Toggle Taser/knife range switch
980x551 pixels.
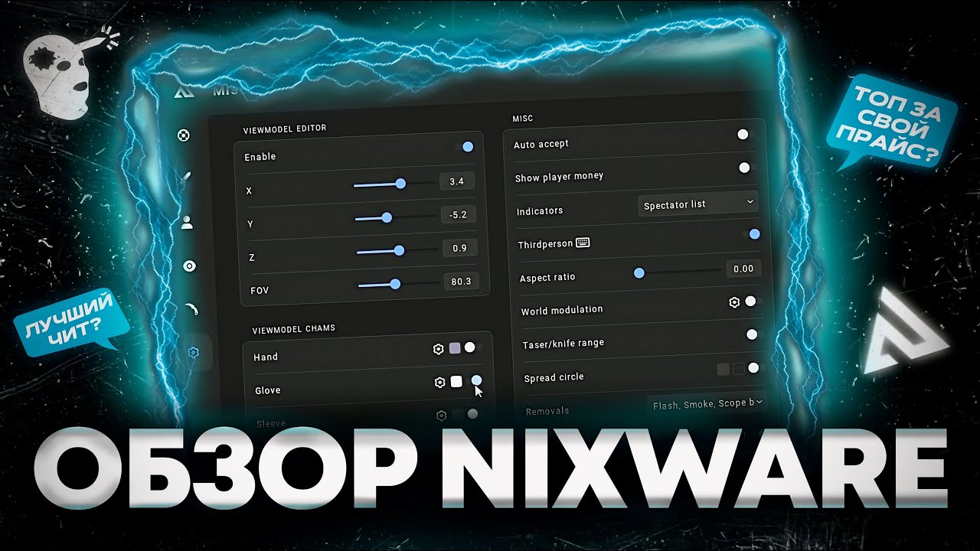(x=753, y=334)
